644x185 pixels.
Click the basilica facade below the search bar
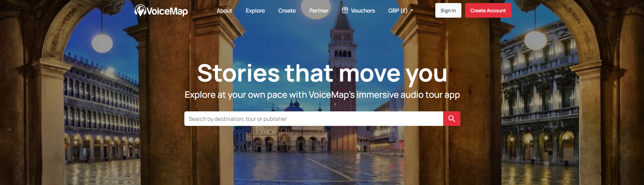(x=286, y=139)
